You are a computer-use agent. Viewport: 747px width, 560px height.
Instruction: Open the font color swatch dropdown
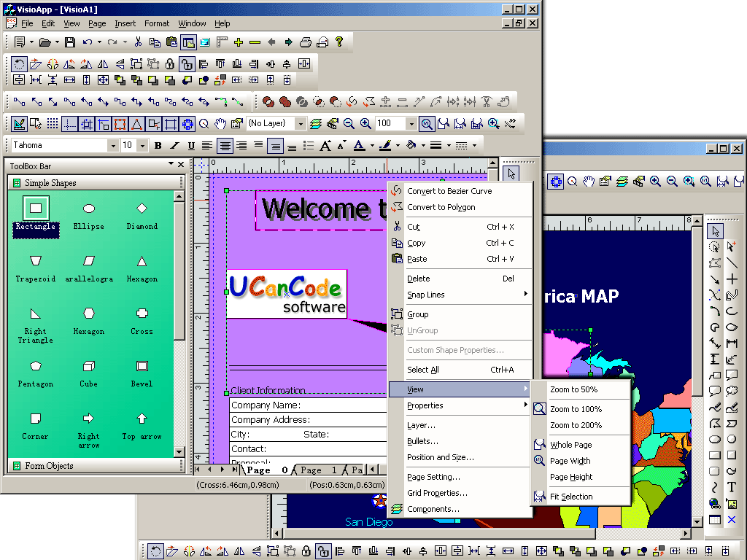tap(372, 145)
